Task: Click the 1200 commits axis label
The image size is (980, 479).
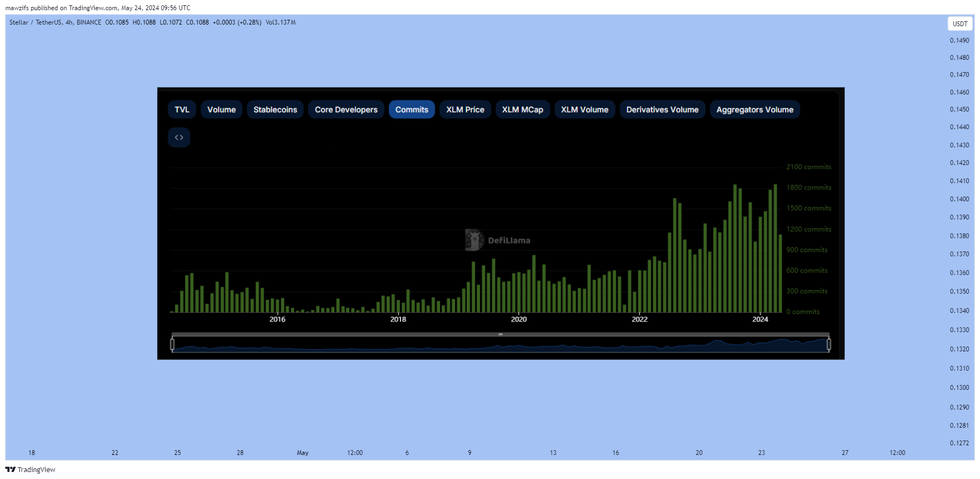Action: pos(809,229)
